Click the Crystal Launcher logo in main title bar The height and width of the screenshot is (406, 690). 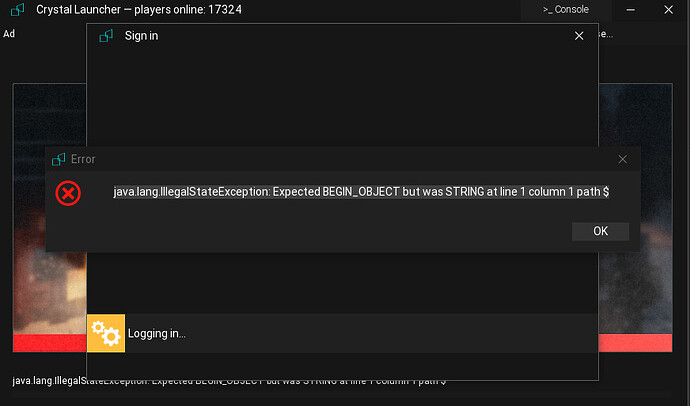(x=16, y=10)
